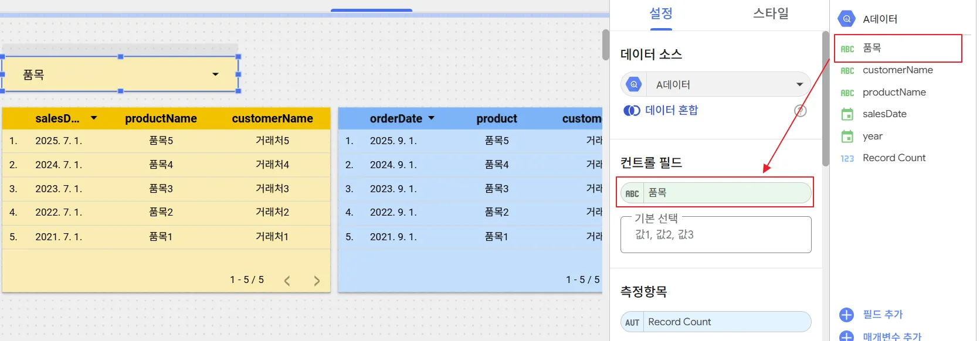Click the A데이터 data source icon in right panel
The image size is (980, 341).
click(x=846, y=19)
